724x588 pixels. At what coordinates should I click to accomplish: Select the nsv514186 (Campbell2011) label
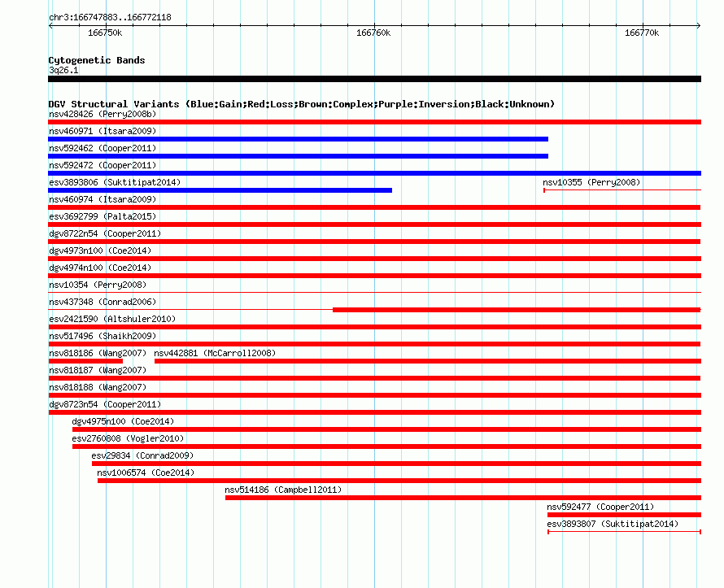[283, 490]
